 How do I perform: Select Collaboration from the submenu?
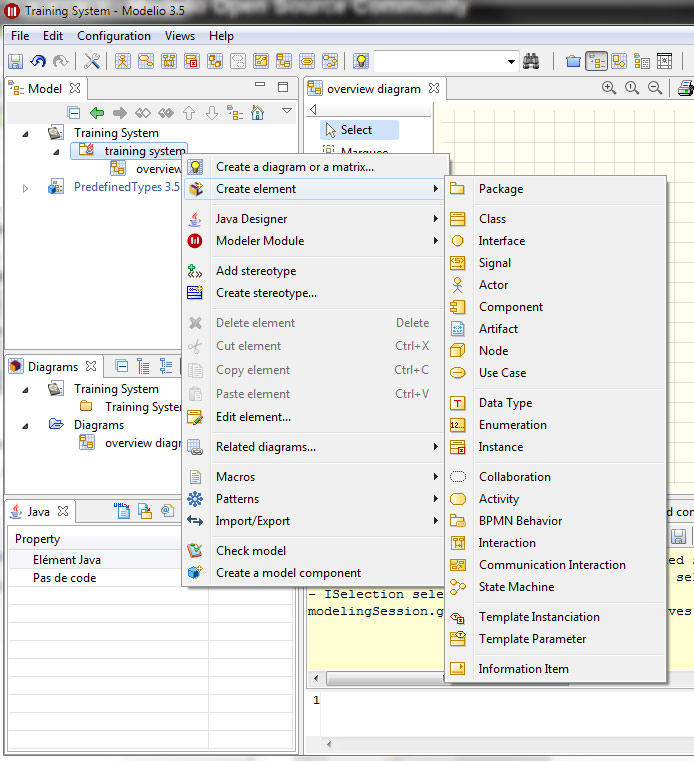[556, 477]
